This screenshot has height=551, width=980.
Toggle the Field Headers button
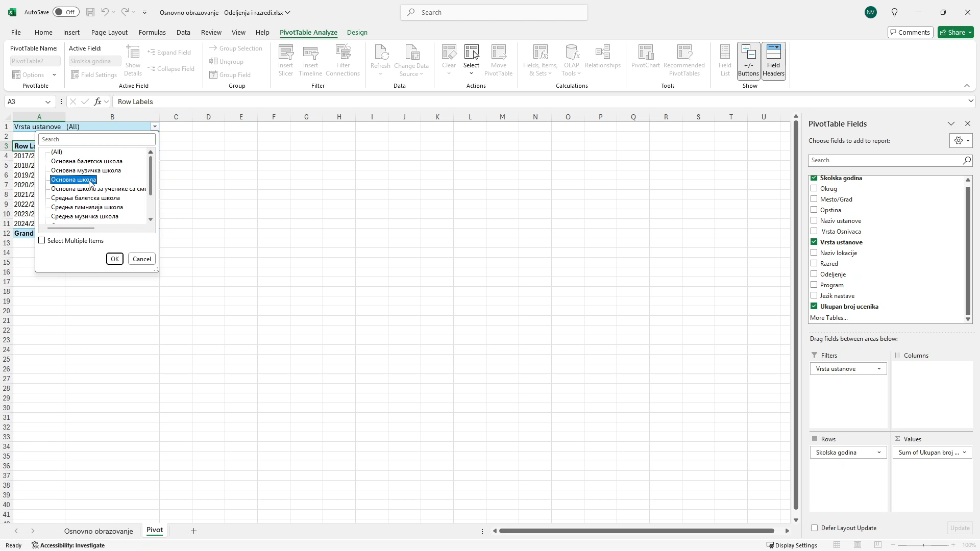(x=773, y=60)
